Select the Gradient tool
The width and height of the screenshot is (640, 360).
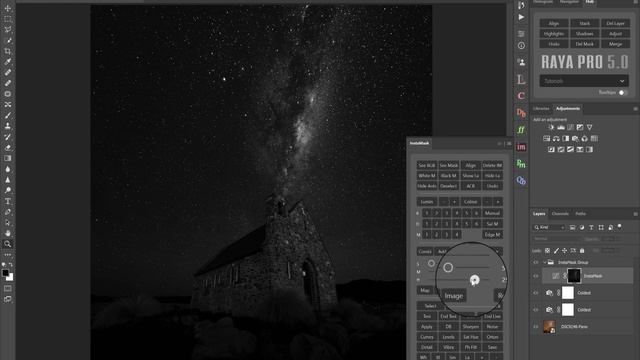(8, 158)
